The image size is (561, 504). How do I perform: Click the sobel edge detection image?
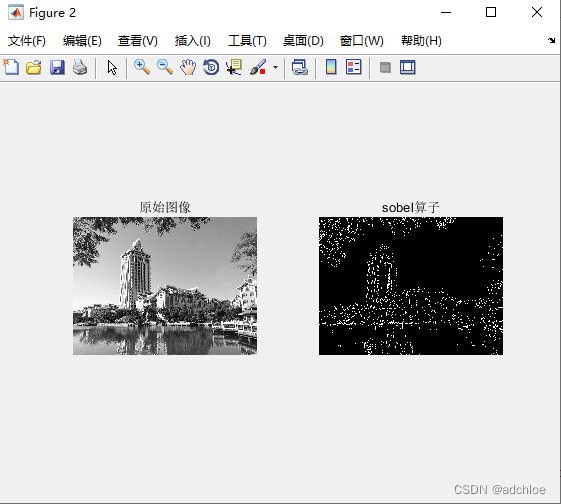coord(411,286)
